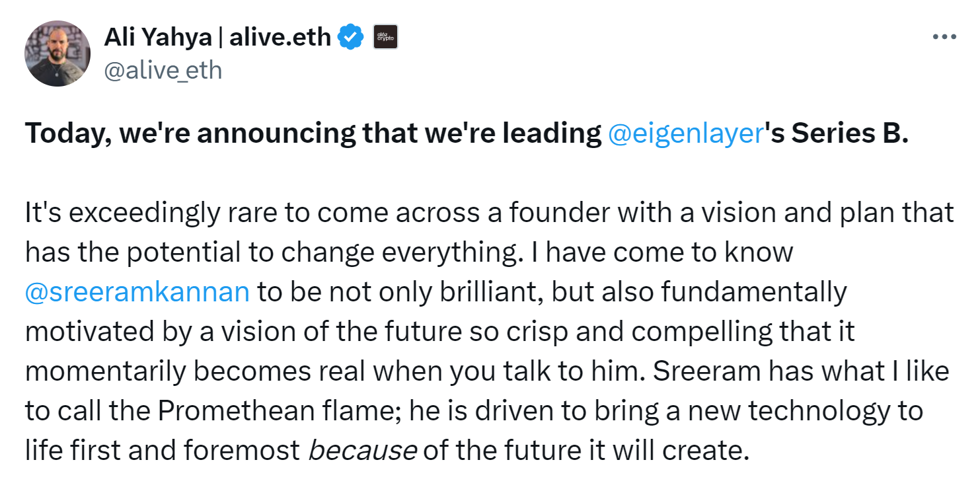The width and height of the screenshot is (980, 495).
Task: Open the three-dot more options menu
Action: click(x=944, y=37)
